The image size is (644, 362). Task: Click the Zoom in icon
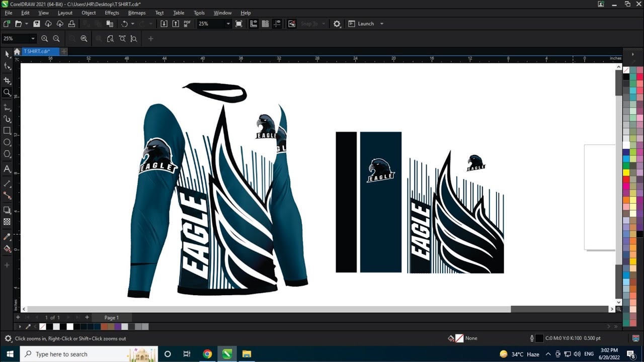point(45,39)
